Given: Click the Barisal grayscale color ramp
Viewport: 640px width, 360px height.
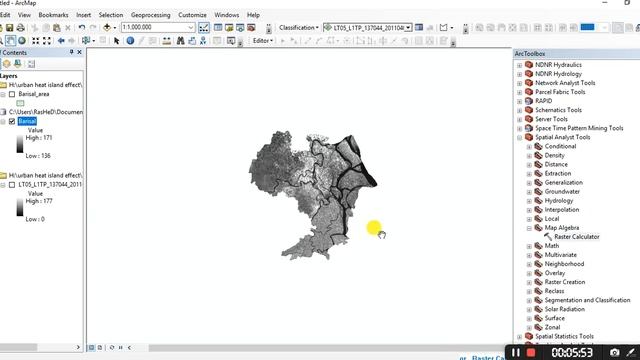Looking at the screenshot, I should coord(20,145).
